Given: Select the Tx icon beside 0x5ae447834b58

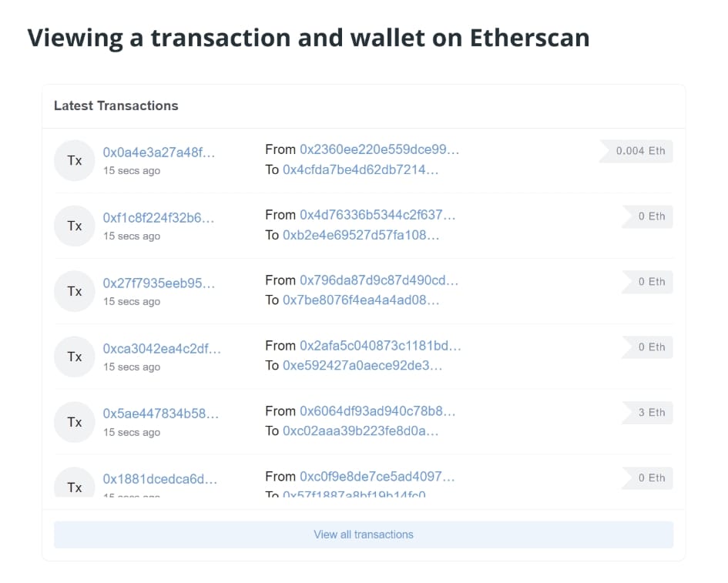Looking at the screenshot, I should [x=74, y=422].
